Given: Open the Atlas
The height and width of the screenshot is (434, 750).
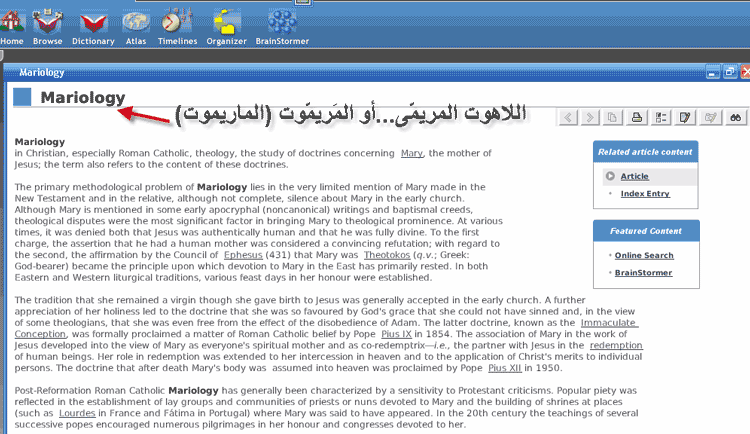Looking at the screenshot, I should point(136,29).
